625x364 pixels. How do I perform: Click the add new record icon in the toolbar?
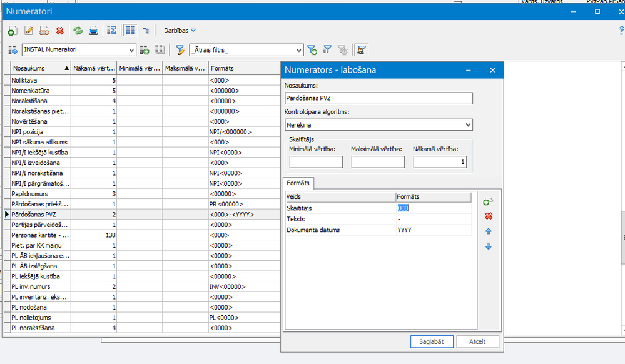(x=12, y=31)
